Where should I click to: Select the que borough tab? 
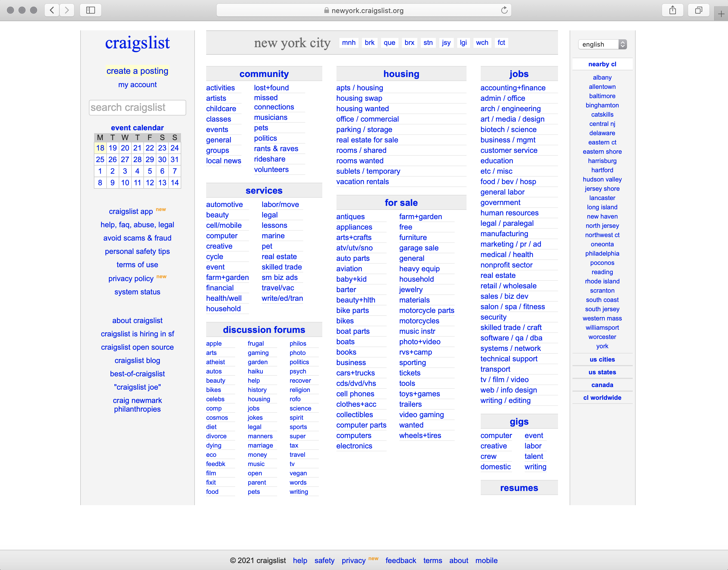(x=389, y=42)
